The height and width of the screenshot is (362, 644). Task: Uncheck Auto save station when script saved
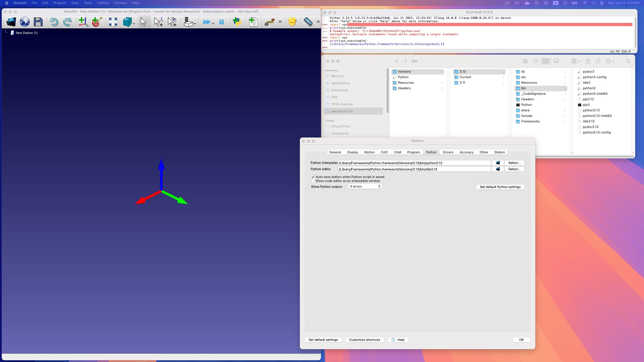pyautogui.click(x=313, y=177)
